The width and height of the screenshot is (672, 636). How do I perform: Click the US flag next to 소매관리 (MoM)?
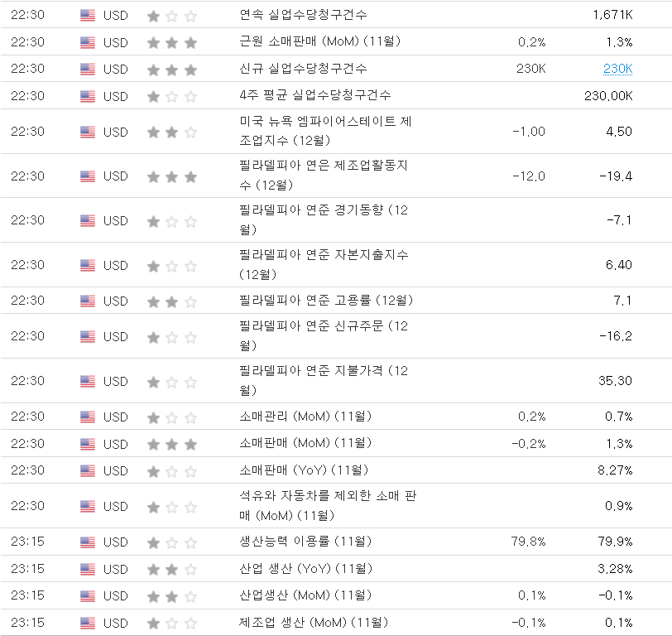[88, 417]
